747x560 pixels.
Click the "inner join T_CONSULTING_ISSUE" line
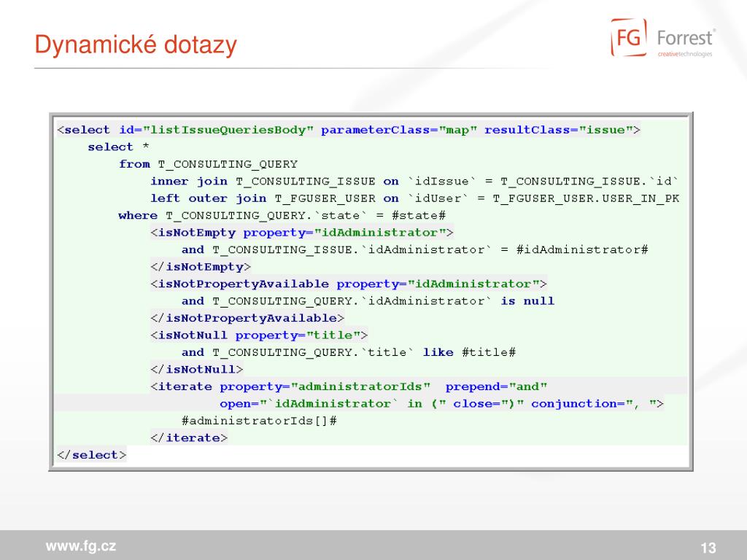point(414,182)
